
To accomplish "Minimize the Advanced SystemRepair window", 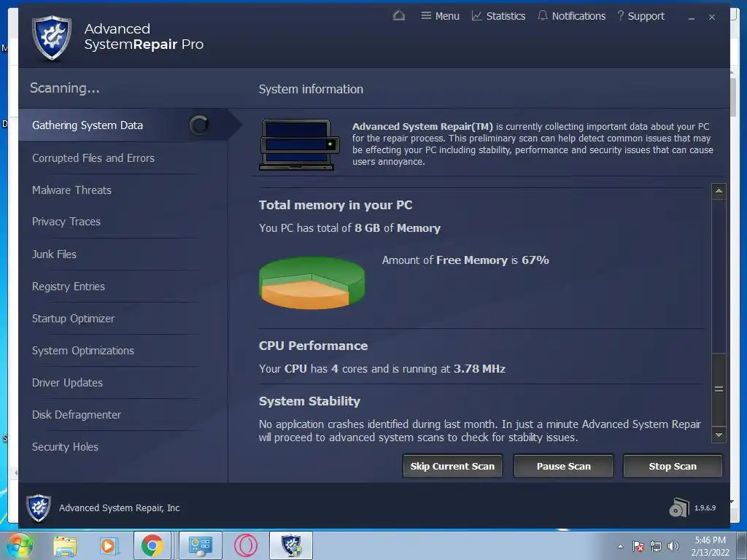I will click(692, 17).
